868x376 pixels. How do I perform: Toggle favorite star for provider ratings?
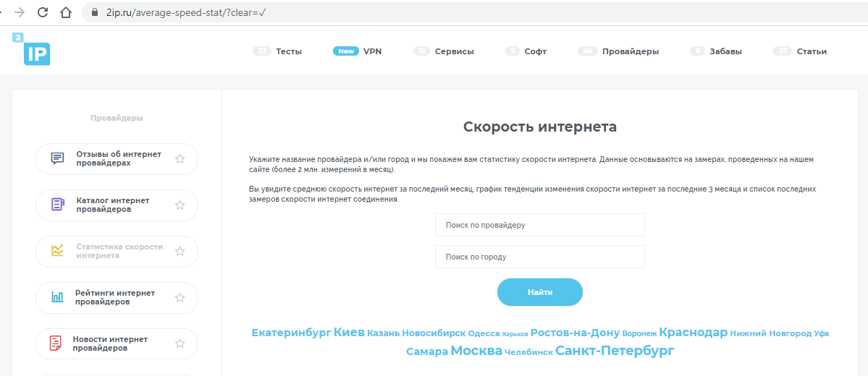(x=180, y=297)
